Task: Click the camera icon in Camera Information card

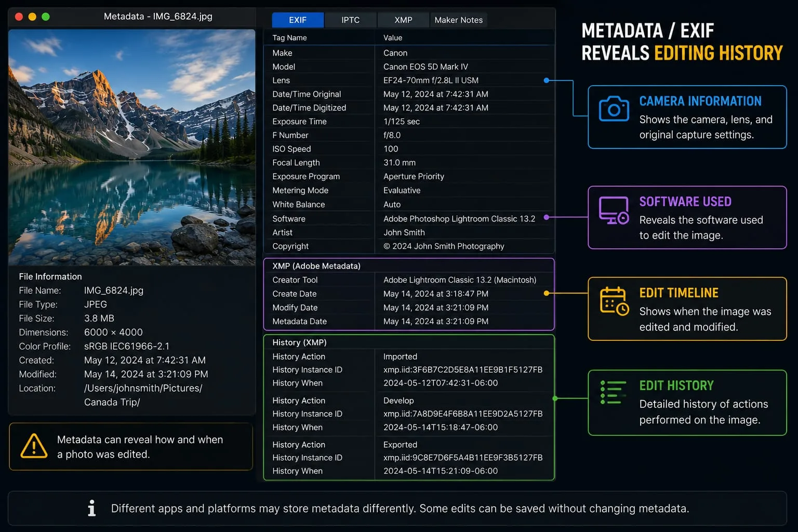Action: 614,109
